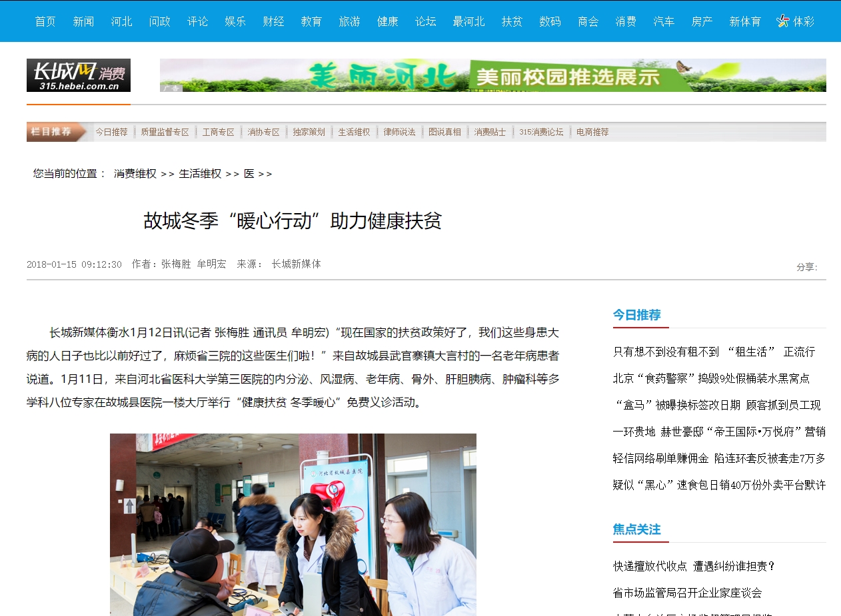Open the 电商推荐 column tab
This screenshot has height=616, width=841.
tap(592, 132)
